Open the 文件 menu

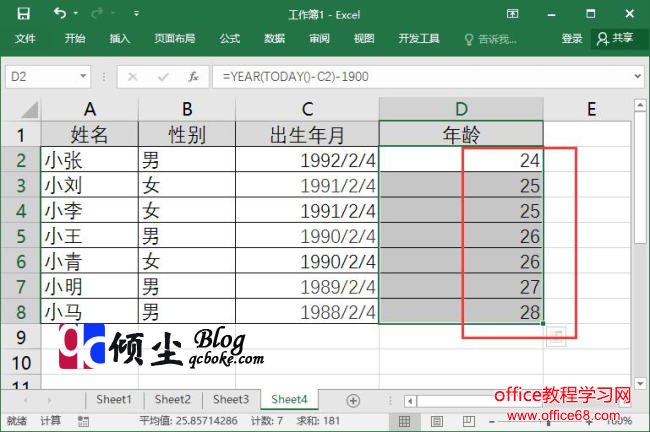click(25, 39)
